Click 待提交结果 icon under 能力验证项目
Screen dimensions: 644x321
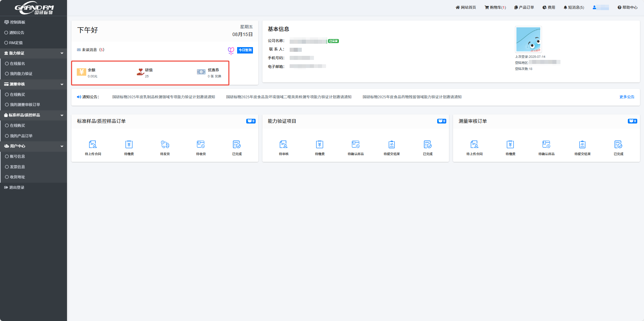391,145
